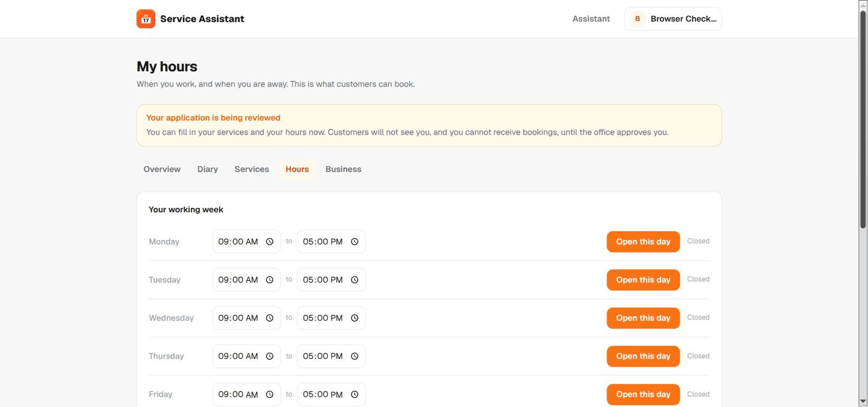This screenshot has width=868, height=407.
Task: Click the clock icon in Tuesday end time
Action: (355, 280)
